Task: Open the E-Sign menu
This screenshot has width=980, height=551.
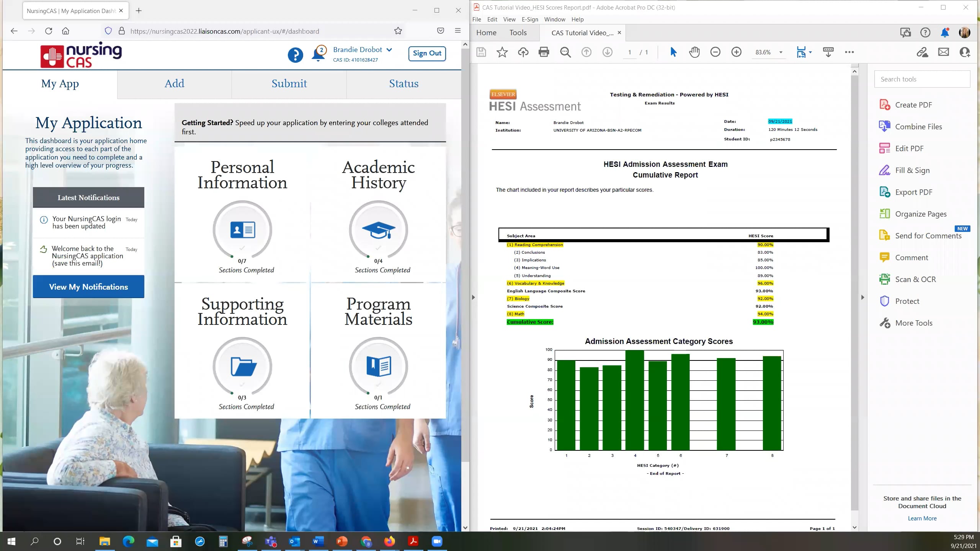Action: [x=530, y=20]
